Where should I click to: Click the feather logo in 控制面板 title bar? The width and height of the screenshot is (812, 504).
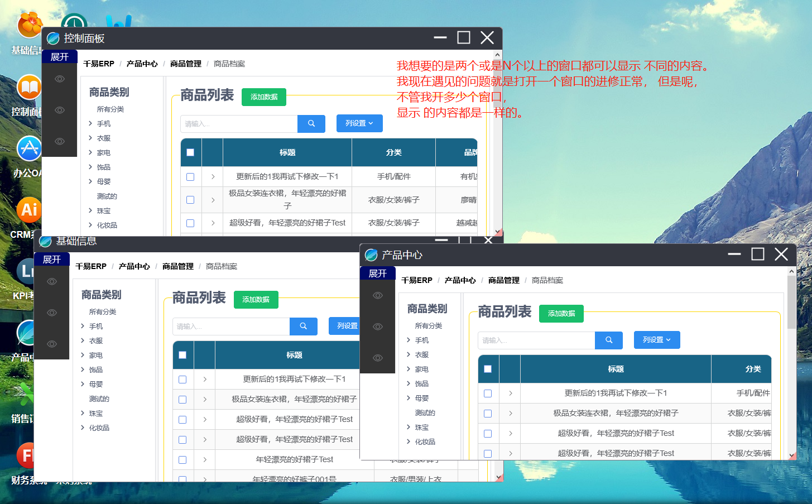53,38
